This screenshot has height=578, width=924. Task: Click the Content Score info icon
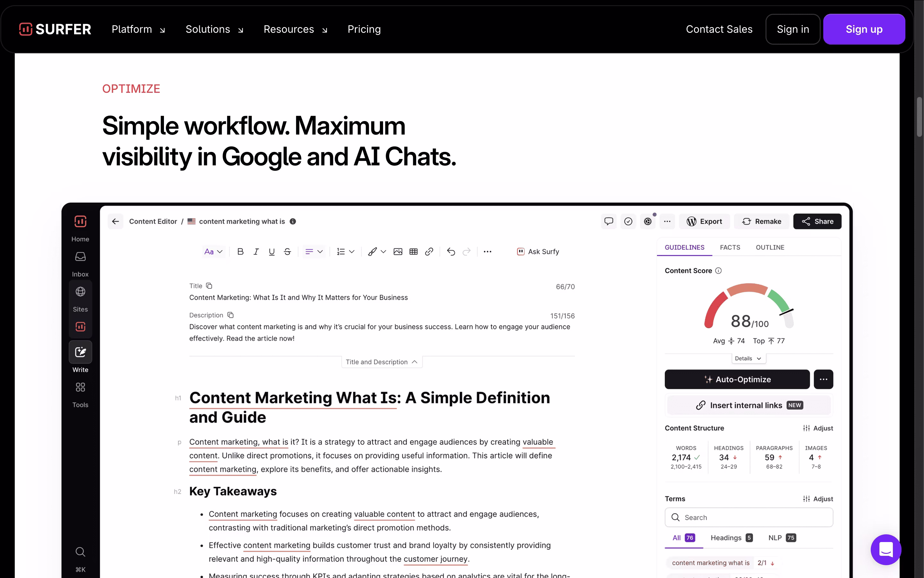pos(718,271)
